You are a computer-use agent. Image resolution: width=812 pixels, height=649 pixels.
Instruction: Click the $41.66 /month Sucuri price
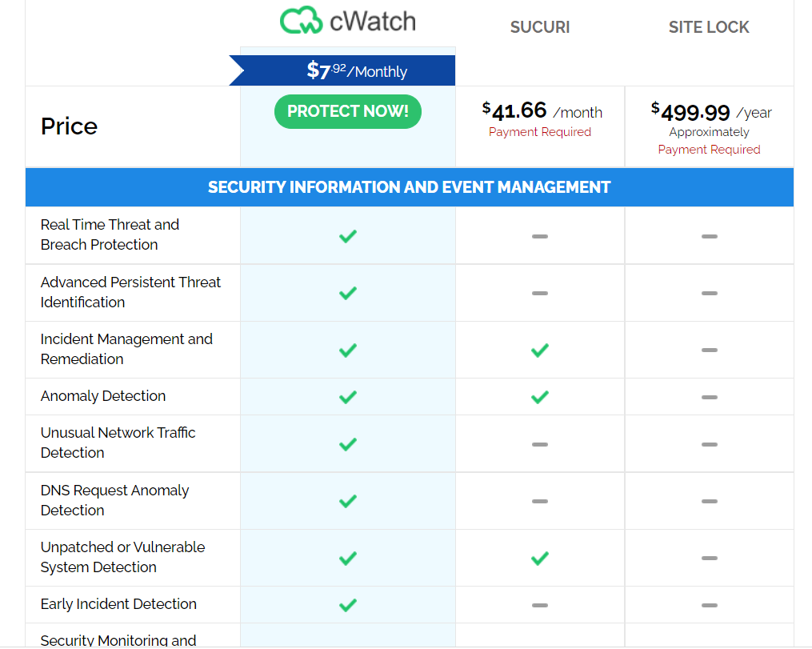click(x=542, y=111)
